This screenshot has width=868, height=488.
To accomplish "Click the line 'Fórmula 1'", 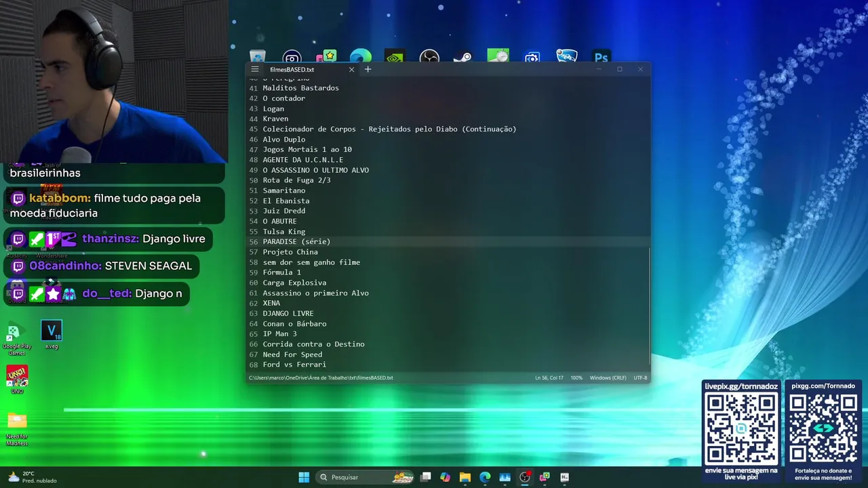I will [281, 272].
